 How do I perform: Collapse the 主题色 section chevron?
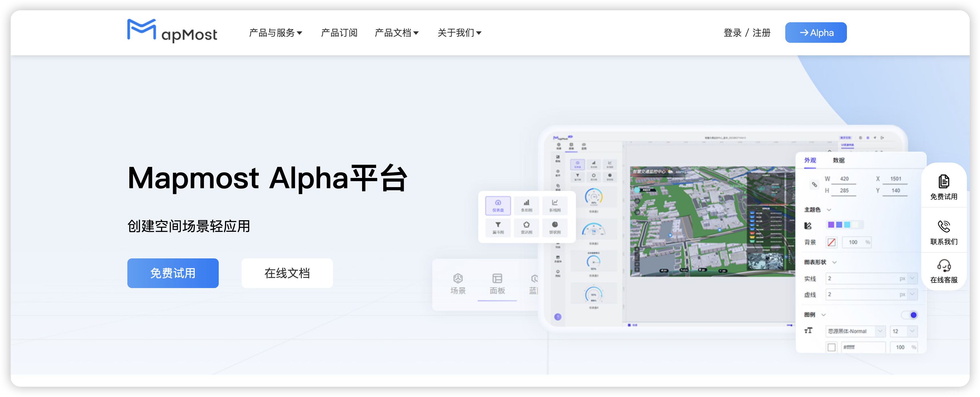pyautogui.click(x=829, y=210)
